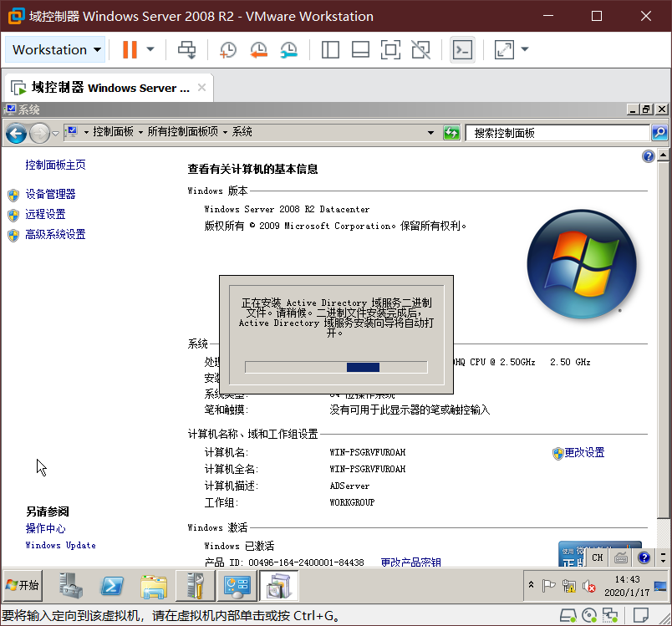Open 控制面板主页 link
Image resolution: width=672 pixels, height=626 pixels.
55,165
